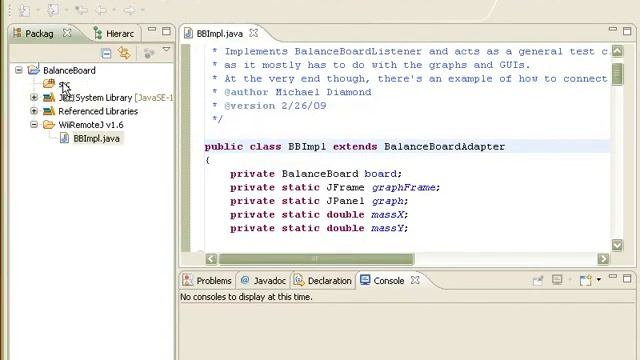The image size is (640, 360).
Task: Expand the JRE System Library node
Action: pos(34,98)
